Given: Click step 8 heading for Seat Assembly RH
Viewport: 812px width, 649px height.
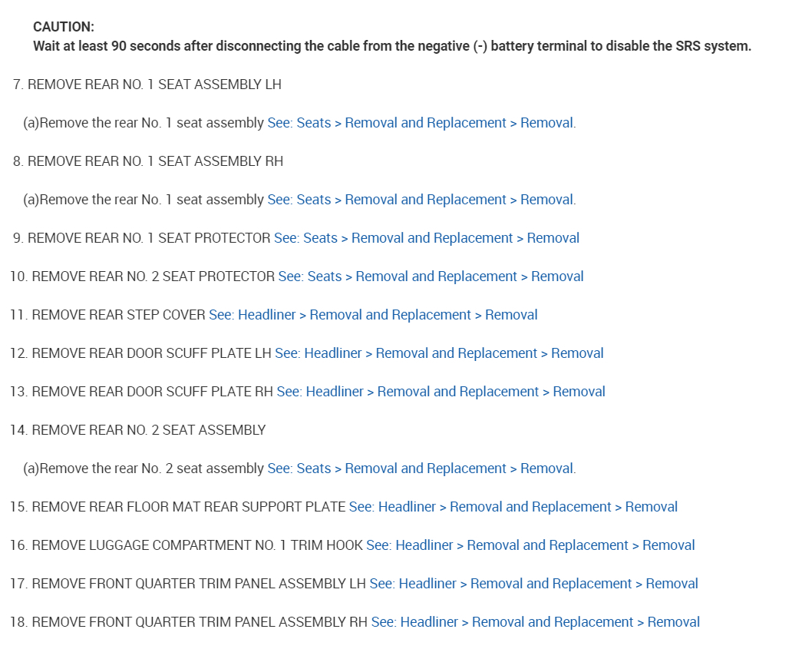Looking at the screenshot, I should pos(148,161).
